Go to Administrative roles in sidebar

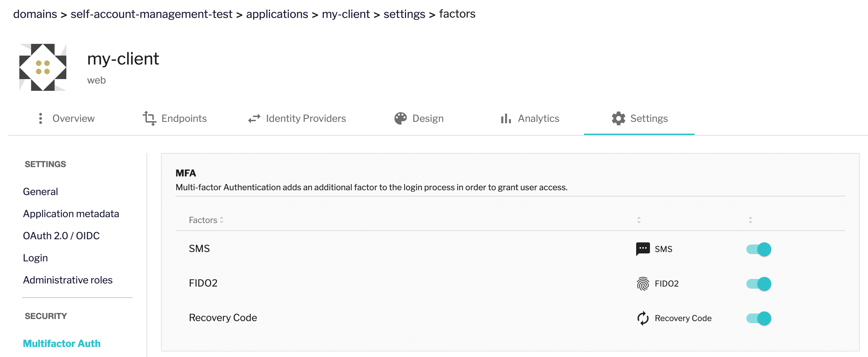(x=68, y=280)
